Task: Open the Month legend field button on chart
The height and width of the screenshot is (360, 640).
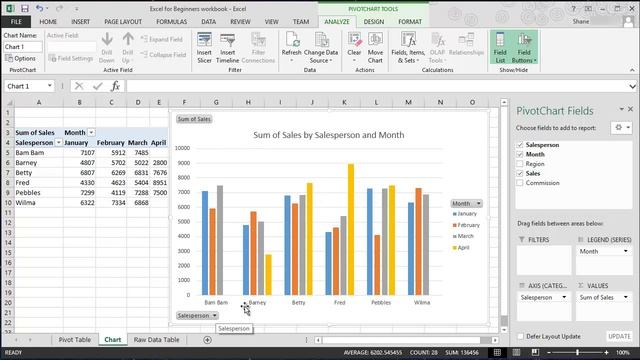Action: (467, 203)
